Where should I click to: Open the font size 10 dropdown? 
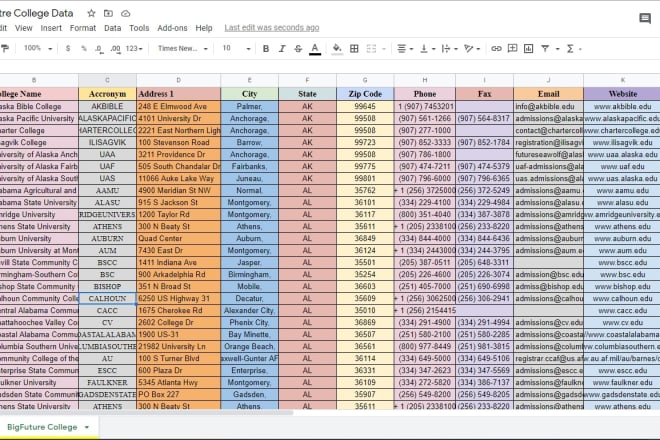(x=236, y=48)
